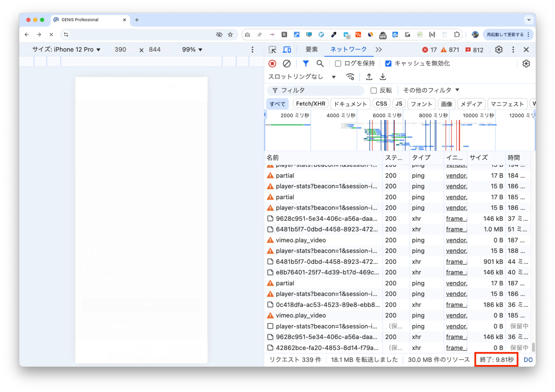
Task: Uncheck the キャッシュを無効化 checkbox
Action: tap(388, 64)
